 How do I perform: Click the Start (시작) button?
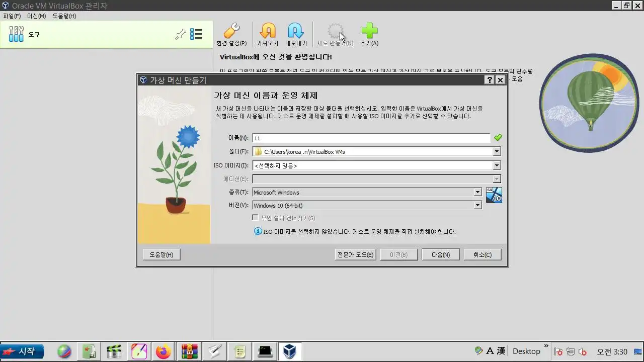click(x=22, y=351)
